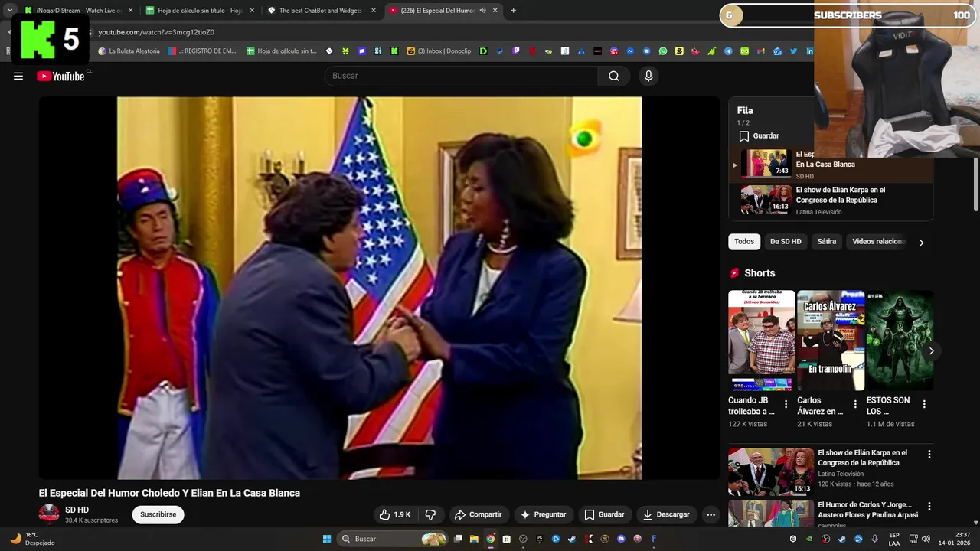980x551 pixels.
Task: Open options for recommended Elián Karpa video
Action: point(929,455)
